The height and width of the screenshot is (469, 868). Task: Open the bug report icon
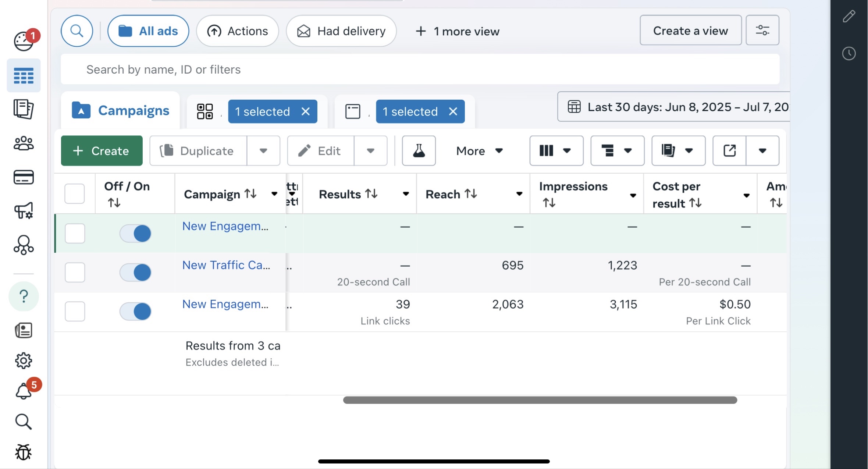24,452
